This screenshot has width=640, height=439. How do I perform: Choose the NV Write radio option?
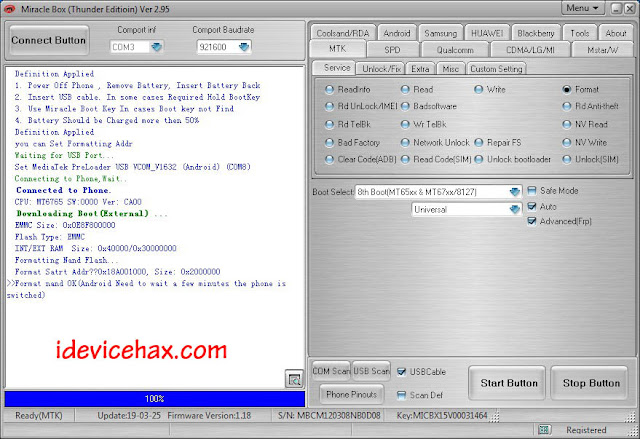click(x=567, y=143)
